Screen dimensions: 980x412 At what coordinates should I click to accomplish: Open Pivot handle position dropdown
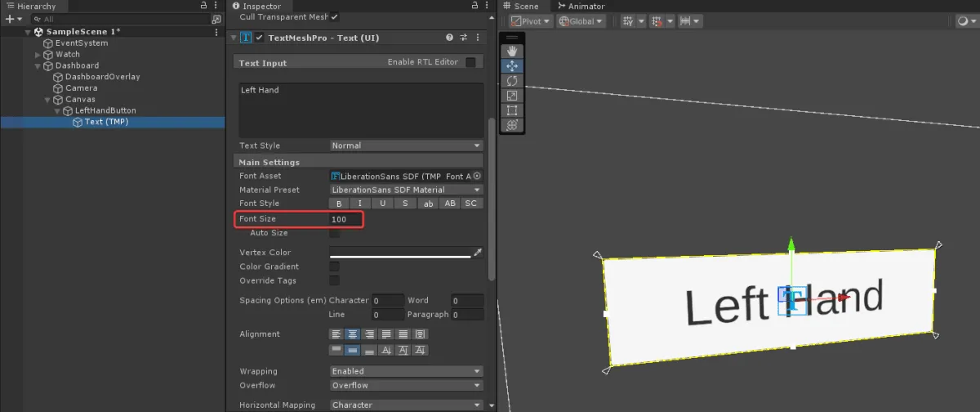531,21
